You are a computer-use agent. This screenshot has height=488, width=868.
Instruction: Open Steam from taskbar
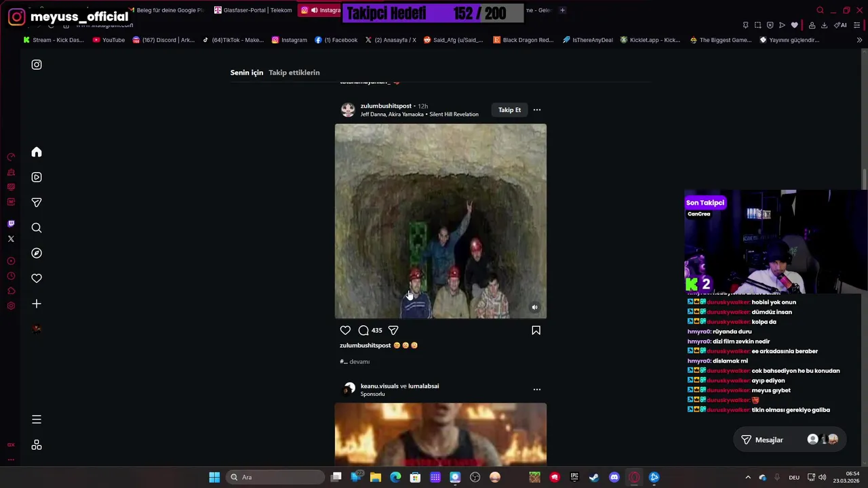[594, 477]
